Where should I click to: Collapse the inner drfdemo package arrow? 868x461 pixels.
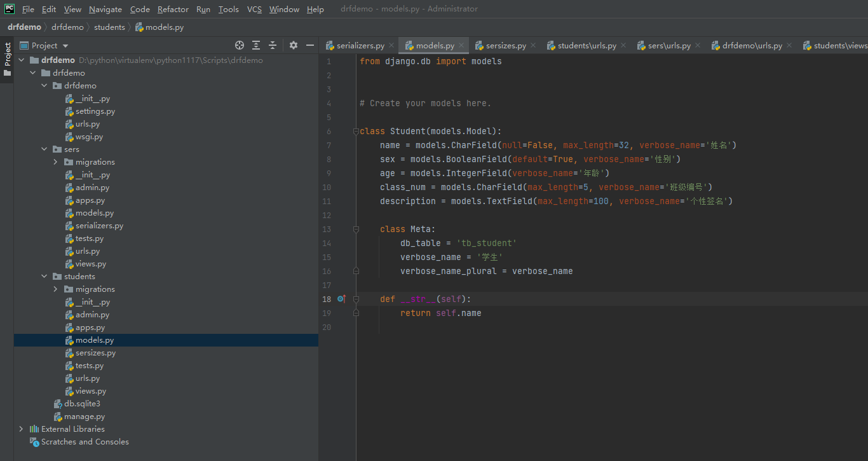[44, 86]
